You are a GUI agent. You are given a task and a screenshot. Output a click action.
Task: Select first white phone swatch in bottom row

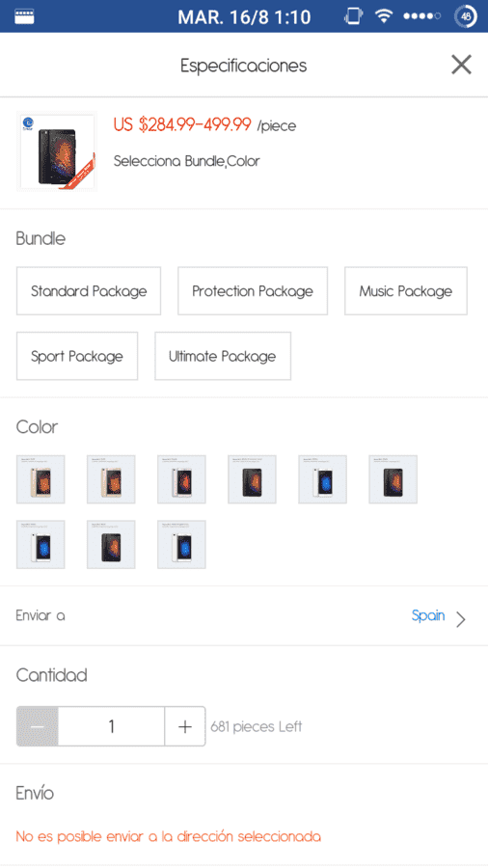(41, 544)
